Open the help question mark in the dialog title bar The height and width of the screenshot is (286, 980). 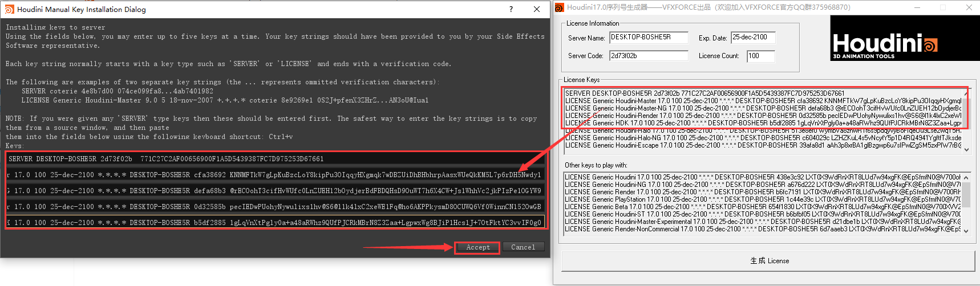[511, 9]
